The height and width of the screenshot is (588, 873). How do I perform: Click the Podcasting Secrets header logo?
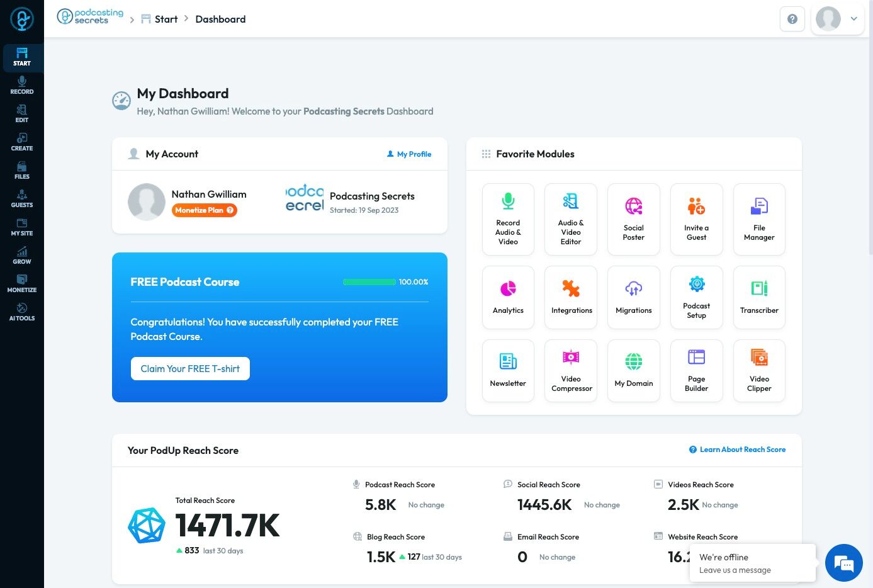(90, 16)
